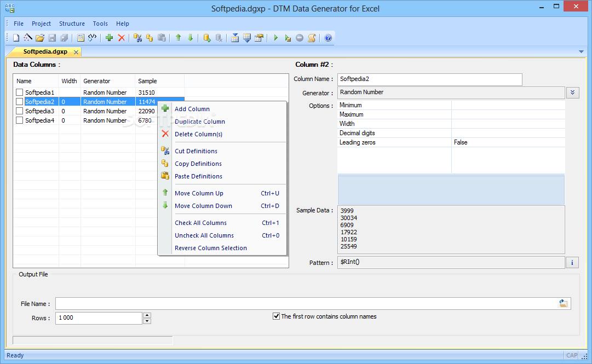Screen dimensions: 592x364
Task: Click the cylinder with plus toolbar icon
Action: click(207, 38)
